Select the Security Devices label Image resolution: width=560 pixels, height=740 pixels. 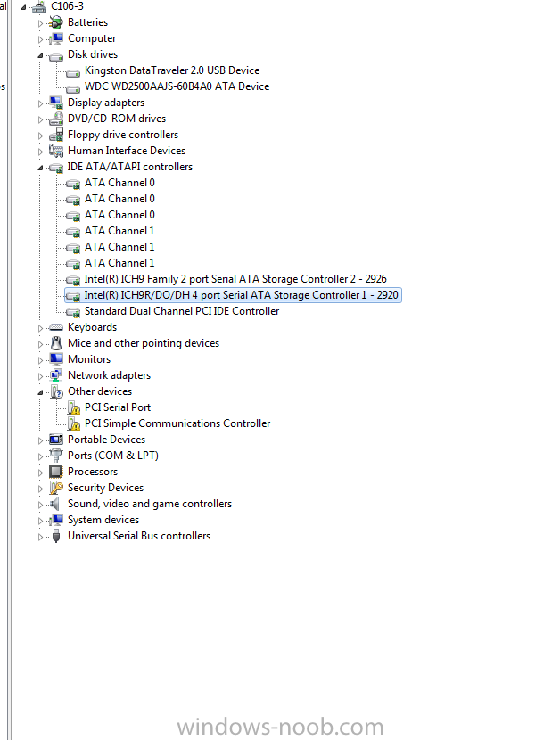tap(105, 488)
